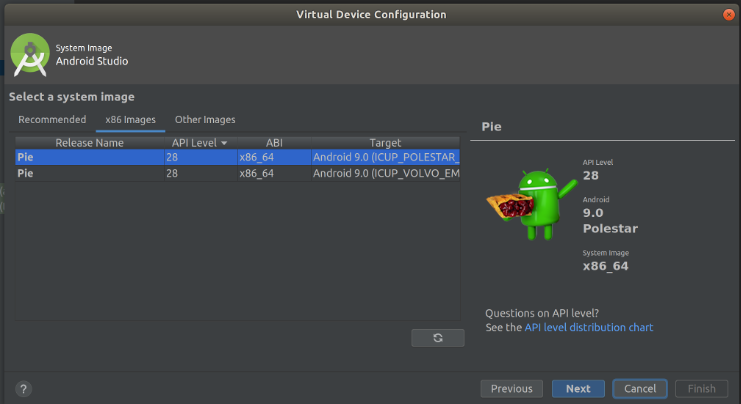The image size is (741, 404).
Task: Click the Polestar label in details panel
Action: [610, 229]
